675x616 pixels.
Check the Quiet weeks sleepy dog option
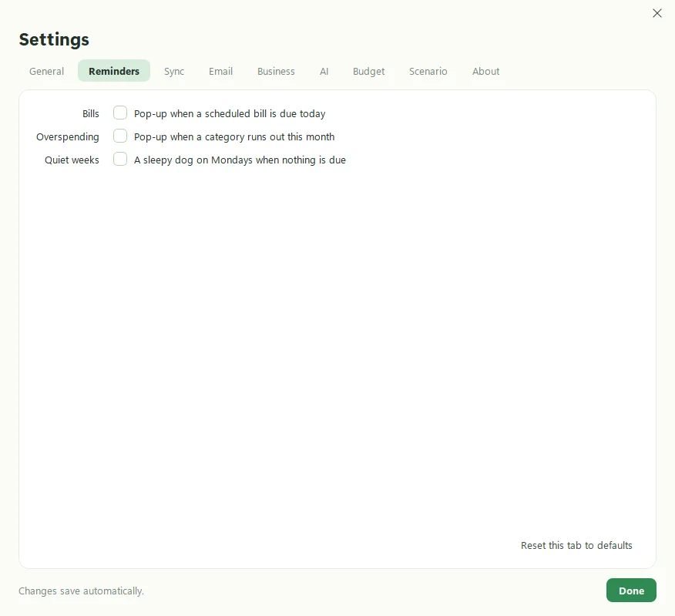click(120, 159)
